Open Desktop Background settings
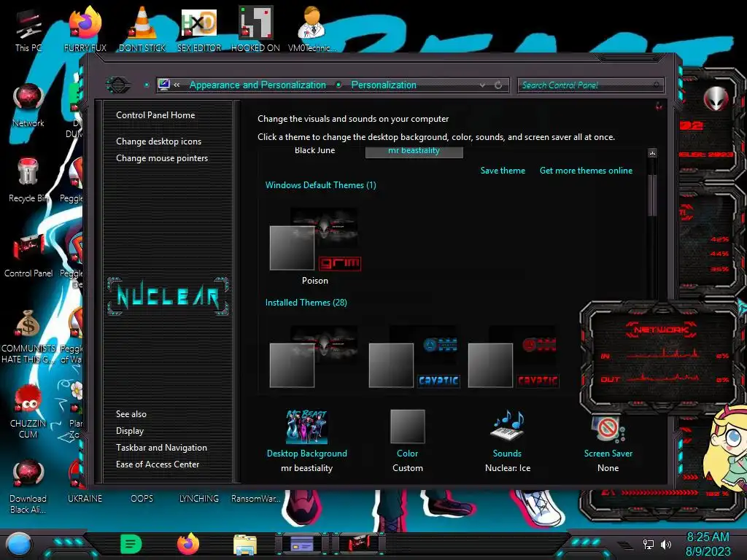Viewport: 747px width, 560px height. tap(307, 440)
